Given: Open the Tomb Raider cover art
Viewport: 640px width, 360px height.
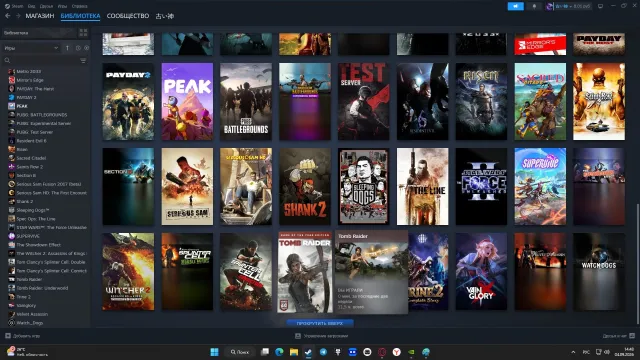Looking at the screenshot, I should 304,272.
